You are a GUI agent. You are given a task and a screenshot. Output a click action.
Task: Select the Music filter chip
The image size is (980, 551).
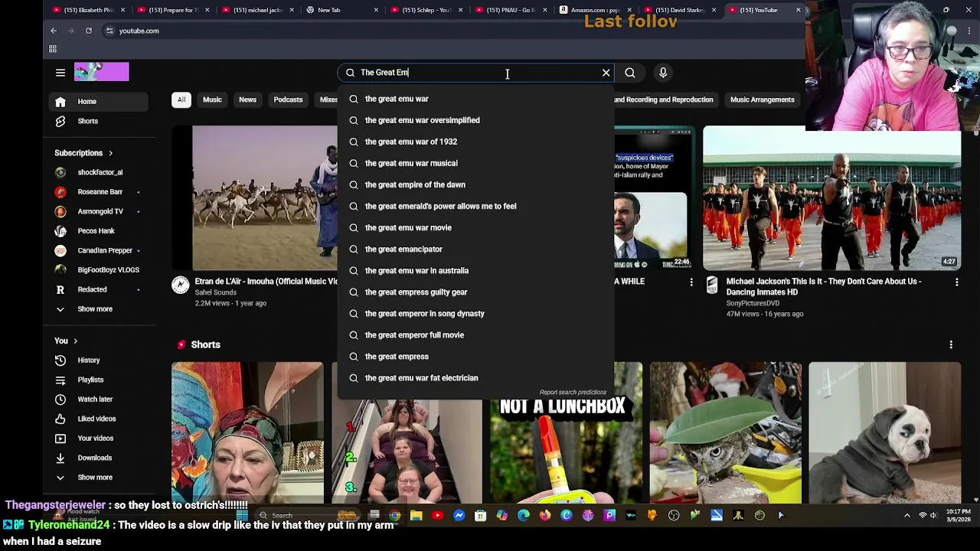[x=212, y=99]
